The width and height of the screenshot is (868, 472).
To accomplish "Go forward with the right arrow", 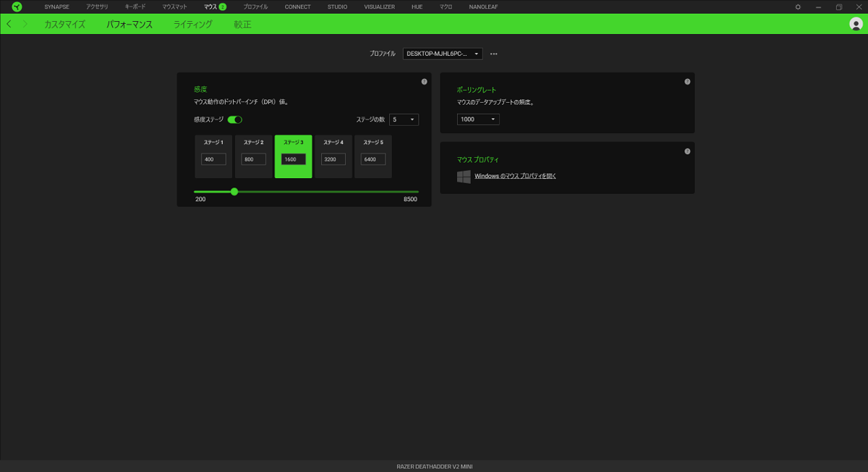I will (25, 24).
